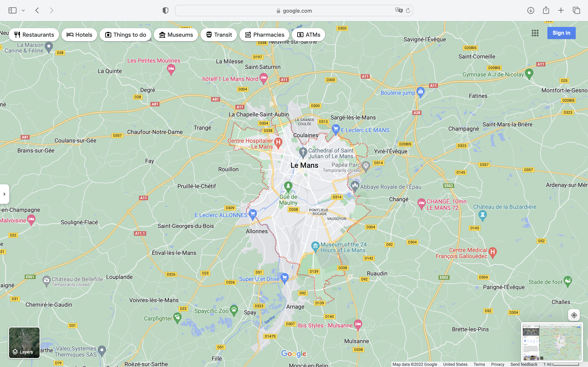588x367 pixels.
Task: Open the sidebar options dropdown chevron
Action: tap(23, 10)
